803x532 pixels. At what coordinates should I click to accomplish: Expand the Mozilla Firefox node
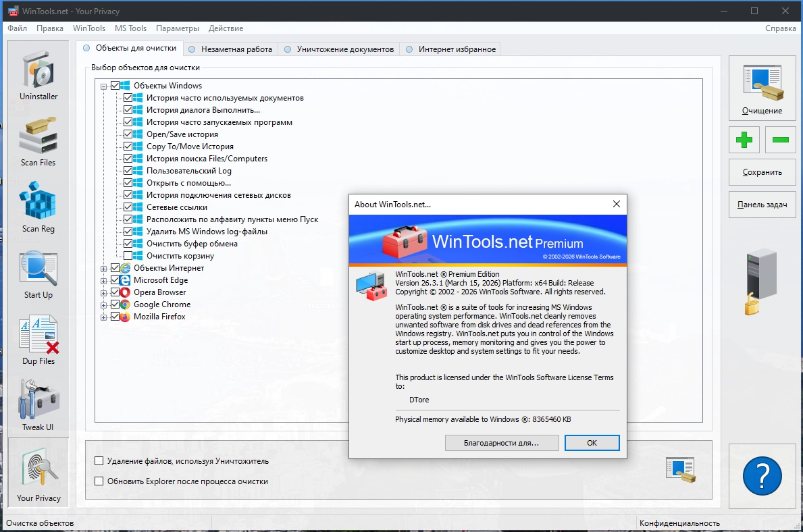coord(103,317)
